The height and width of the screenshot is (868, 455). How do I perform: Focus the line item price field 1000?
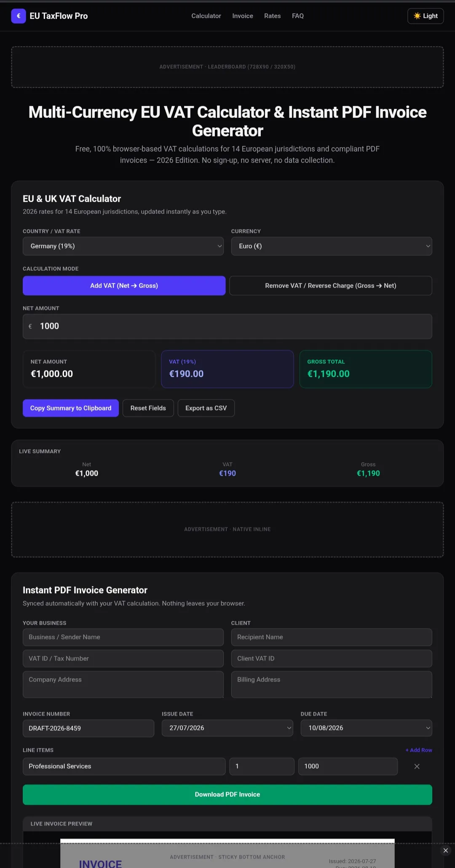348,766
